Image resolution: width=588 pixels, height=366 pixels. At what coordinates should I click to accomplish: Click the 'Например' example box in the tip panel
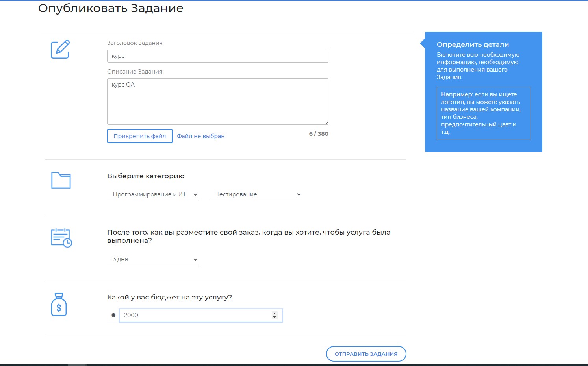483,113
